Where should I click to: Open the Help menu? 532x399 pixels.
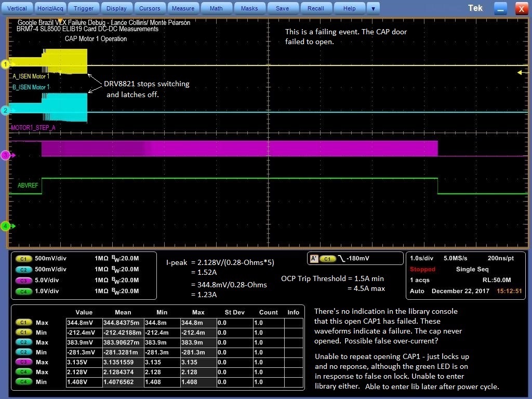click(x=350, y=8)
